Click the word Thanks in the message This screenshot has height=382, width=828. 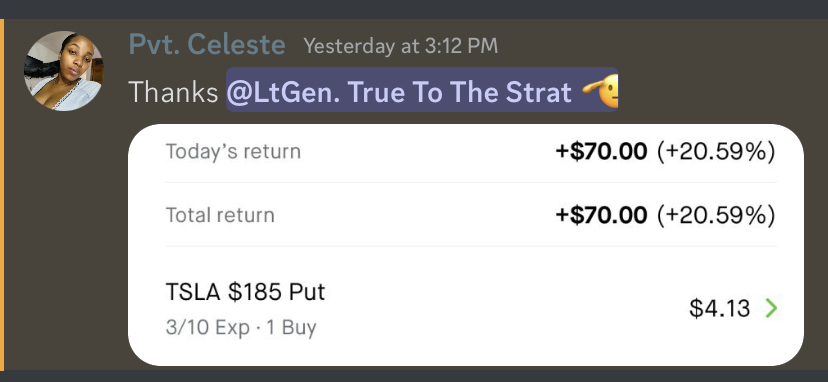pyautogui.click(x=173, y=92)
